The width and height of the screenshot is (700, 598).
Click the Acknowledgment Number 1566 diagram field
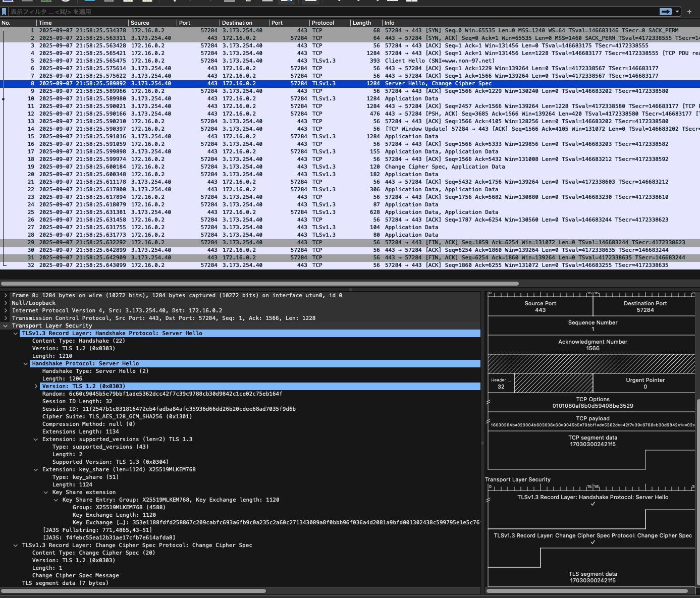593,345
